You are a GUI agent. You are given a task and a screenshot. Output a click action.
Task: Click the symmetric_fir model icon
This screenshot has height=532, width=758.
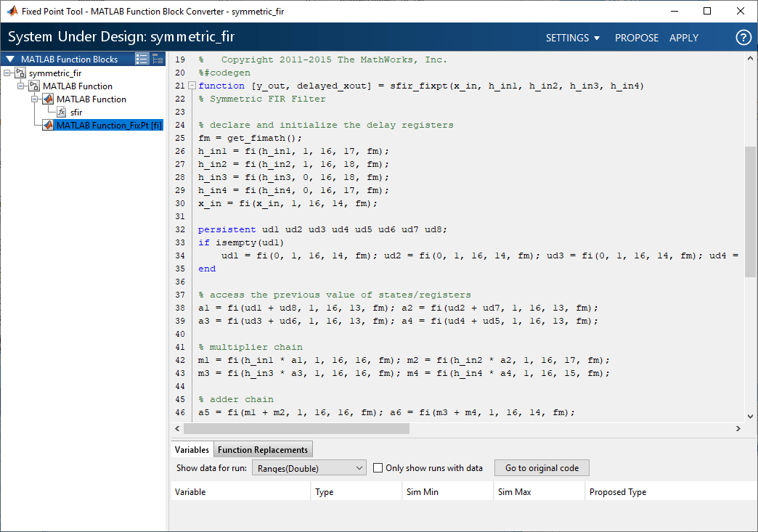coord(20,73)
